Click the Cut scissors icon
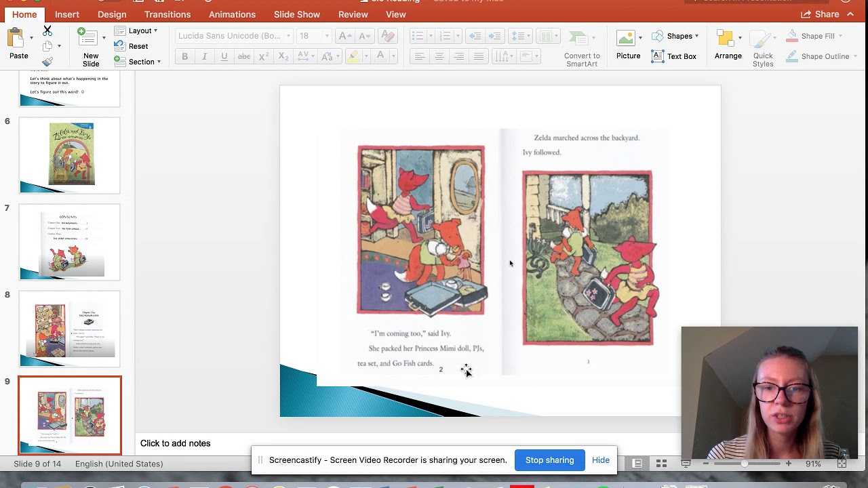868x488 pixels. [47, 30]
